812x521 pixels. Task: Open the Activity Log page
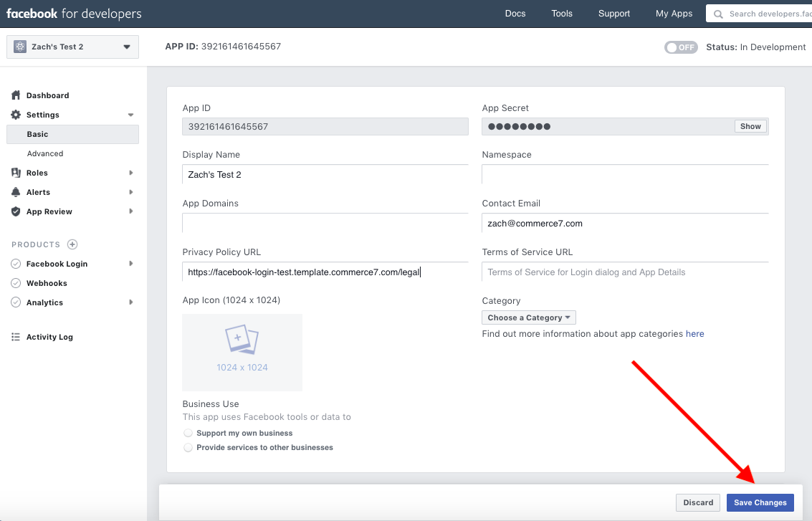pyautogui.click(x=49, y=337)
